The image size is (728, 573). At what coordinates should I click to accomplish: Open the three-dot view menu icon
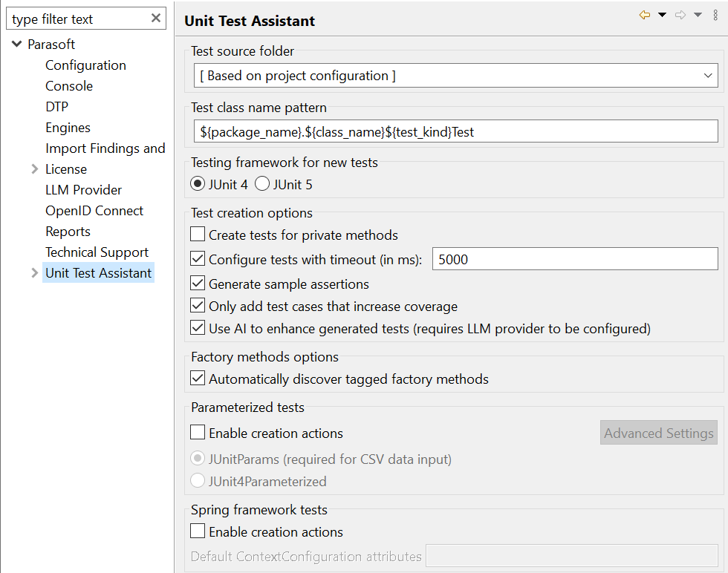pyautogui.click(x=715, y=16)
